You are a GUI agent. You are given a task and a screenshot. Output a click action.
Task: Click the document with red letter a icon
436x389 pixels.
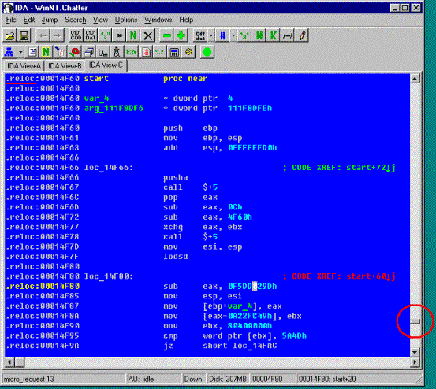[x=146, y=52]
